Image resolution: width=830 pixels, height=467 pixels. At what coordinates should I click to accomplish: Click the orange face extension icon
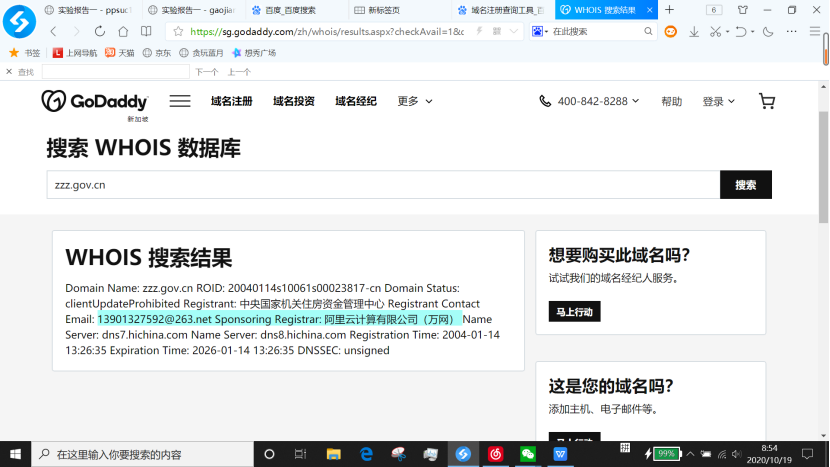coord(671,32)
